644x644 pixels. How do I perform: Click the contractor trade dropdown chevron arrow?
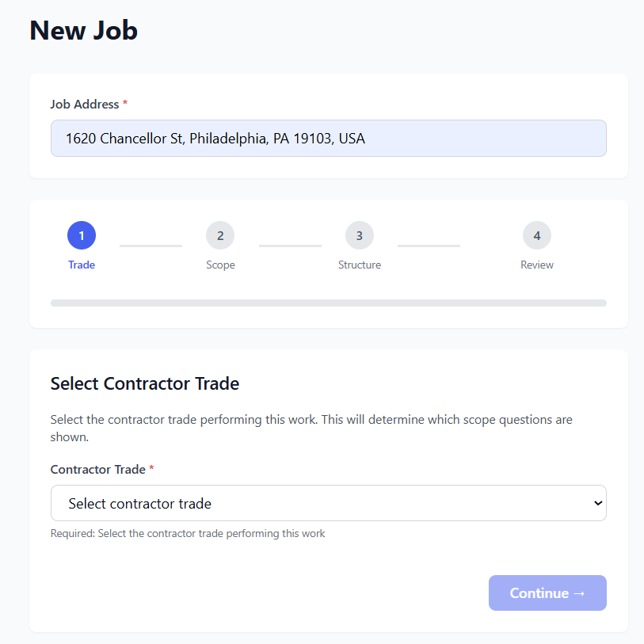[597, 503]
